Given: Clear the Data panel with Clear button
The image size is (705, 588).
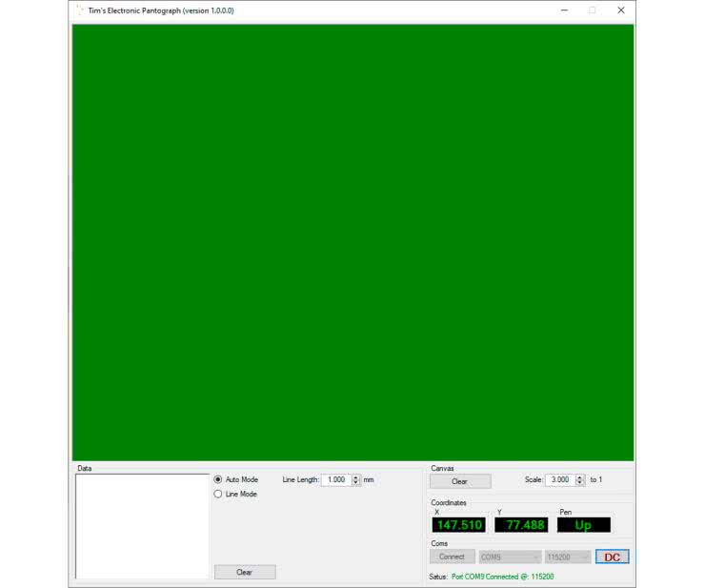Looking at the screenshot, I should coord(244,572).
